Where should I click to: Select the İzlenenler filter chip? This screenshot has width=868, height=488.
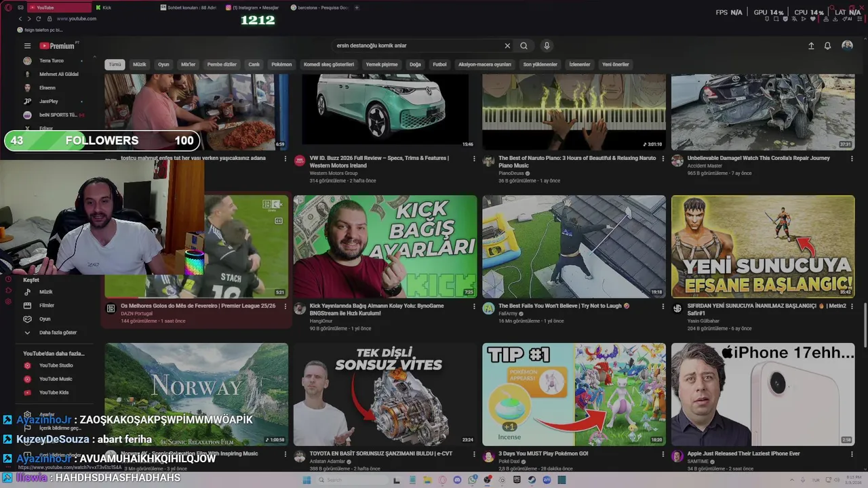(580, 64)
